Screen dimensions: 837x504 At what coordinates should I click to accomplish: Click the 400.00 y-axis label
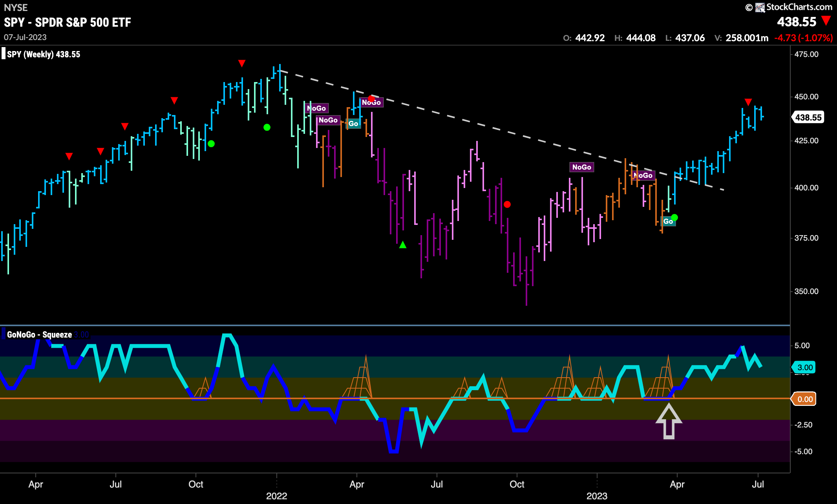(806, 188)
